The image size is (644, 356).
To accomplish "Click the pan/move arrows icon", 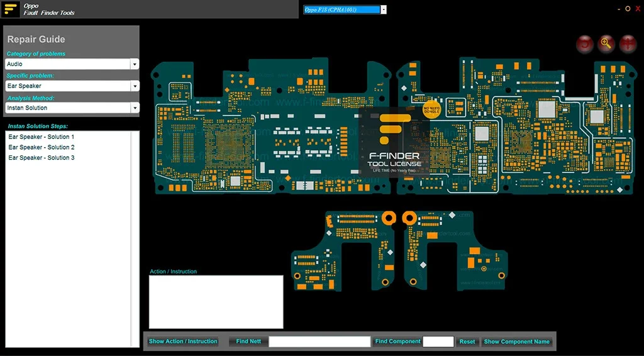I will pyautogui.click(x=628, y=44).
